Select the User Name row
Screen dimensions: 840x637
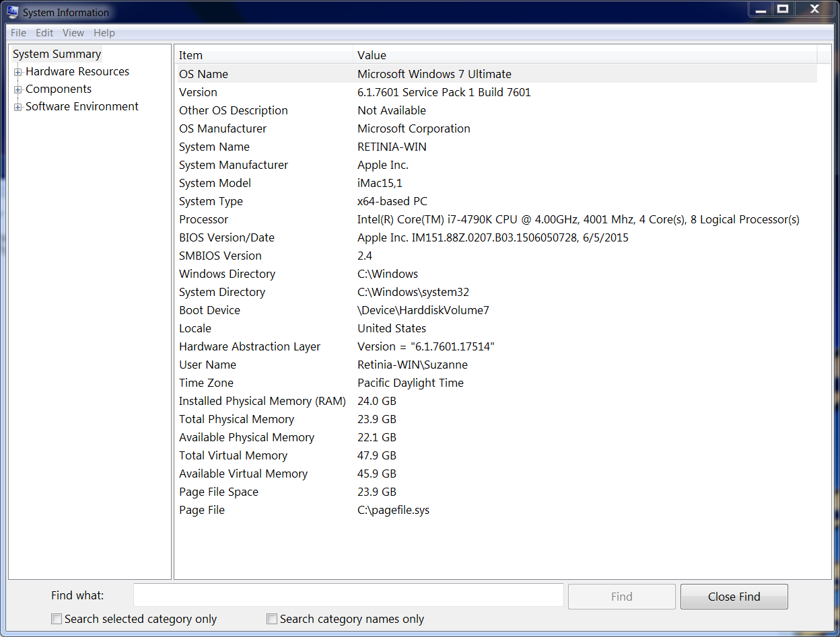click(x=497, y=365)
